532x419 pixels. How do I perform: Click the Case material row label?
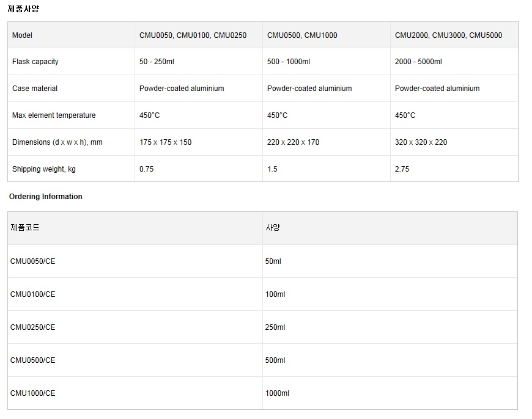35,89
